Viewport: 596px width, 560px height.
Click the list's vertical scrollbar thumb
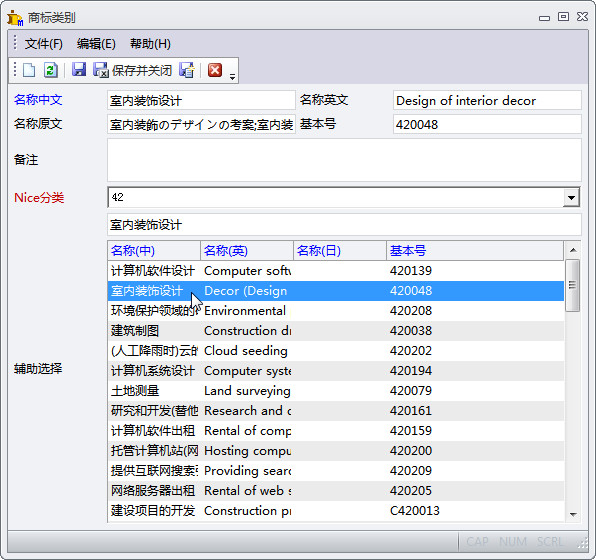(572, 285)
